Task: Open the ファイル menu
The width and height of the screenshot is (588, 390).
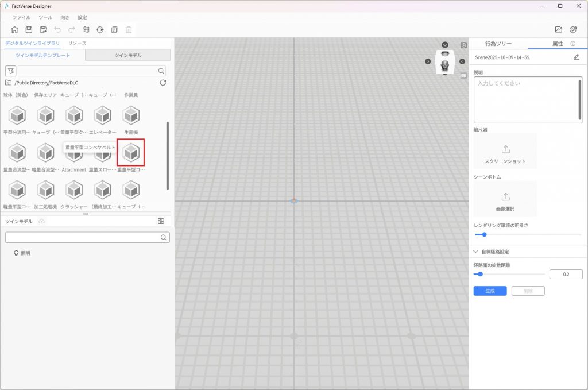Action: point(21,17)
